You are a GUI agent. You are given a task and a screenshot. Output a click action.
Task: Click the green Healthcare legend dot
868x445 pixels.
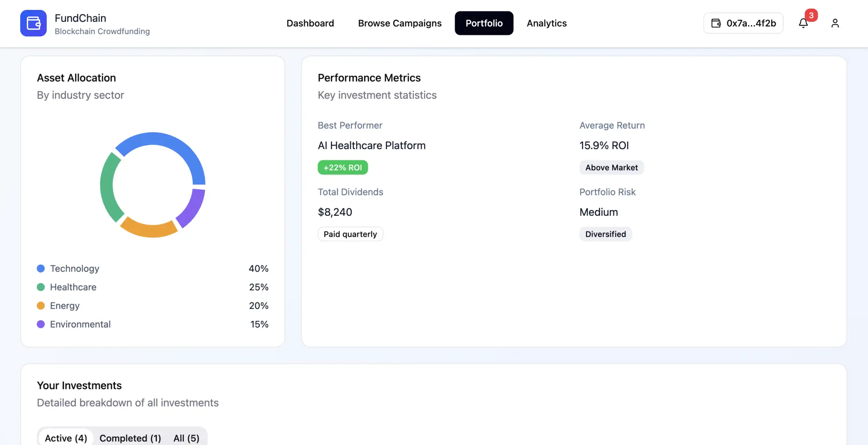(41, 287)
